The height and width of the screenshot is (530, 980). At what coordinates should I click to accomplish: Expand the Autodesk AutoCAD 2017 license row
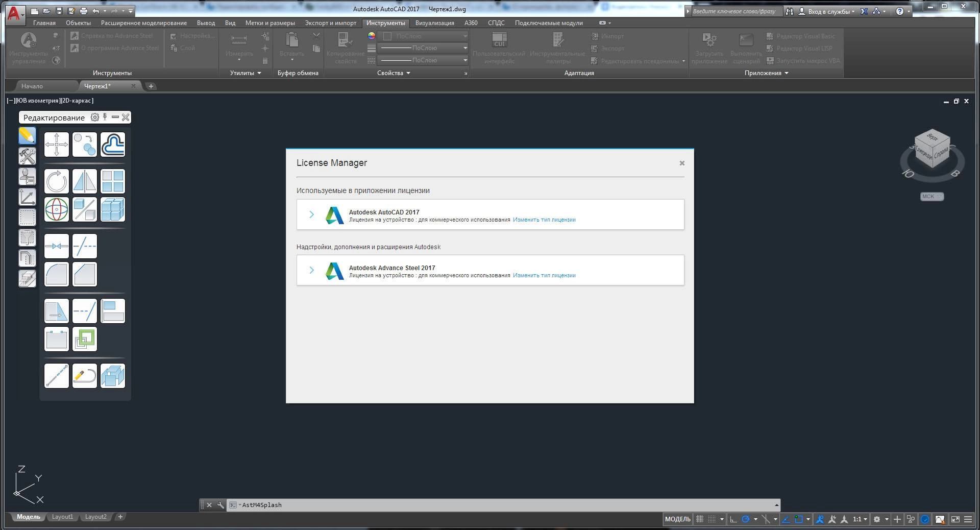311,214
